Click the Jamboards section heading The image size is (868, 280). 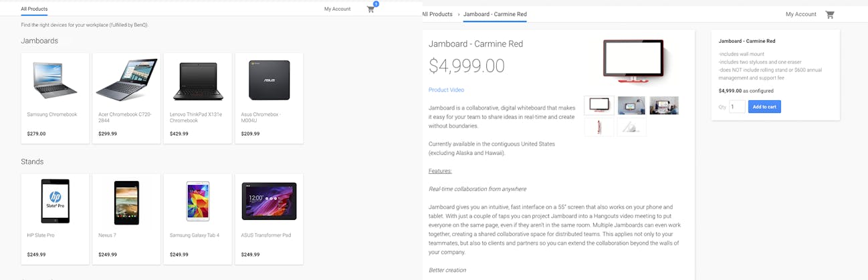[x=39, y=41]
